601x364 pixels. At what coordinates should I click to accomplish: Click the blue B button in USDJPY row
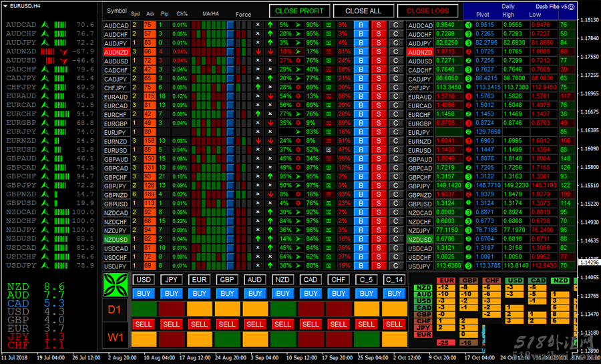tap(361, 266)
